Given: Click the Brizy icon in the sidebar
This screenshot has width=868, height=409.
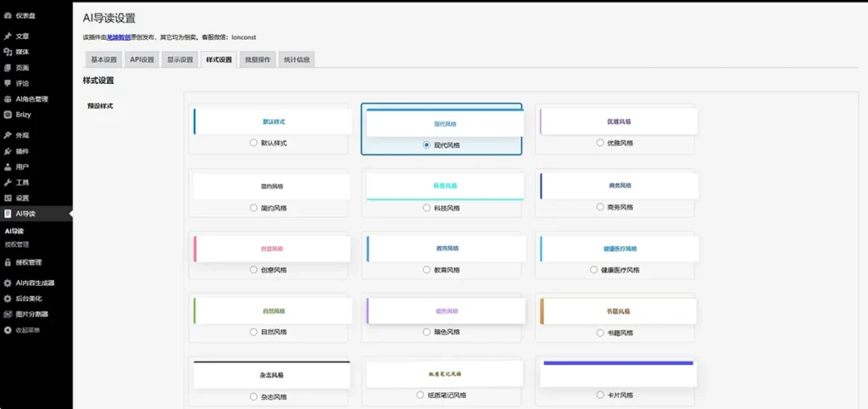Looking at the screenshot, I should [8, 115].
